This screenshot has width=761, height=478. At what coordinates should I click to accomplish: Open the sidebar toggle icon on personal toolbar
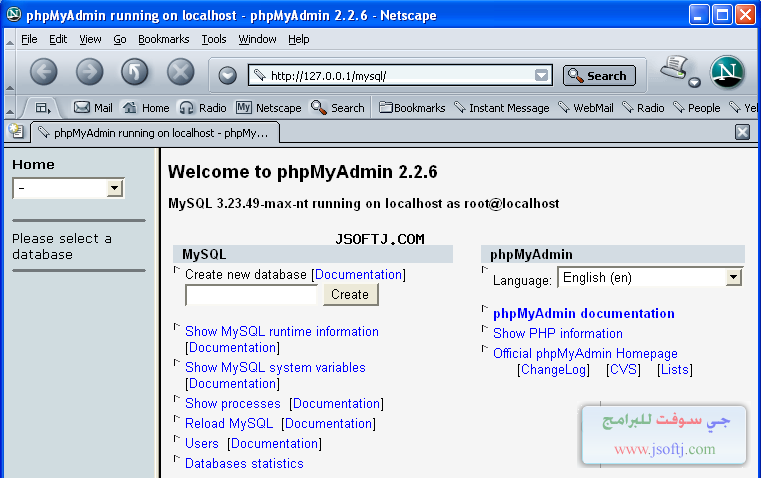point(42,108)
